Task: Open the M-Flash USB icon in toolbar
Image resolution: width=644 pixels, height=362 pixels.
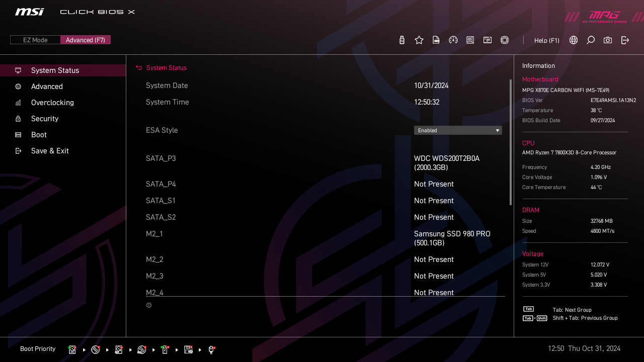Action: coord(401,40)
